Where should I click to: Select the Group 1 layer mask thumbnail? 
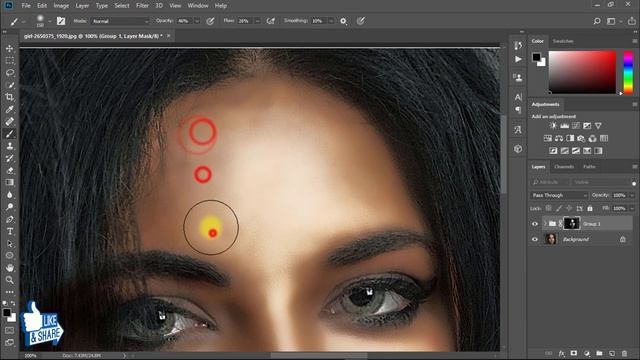click(x=571, y=223)
